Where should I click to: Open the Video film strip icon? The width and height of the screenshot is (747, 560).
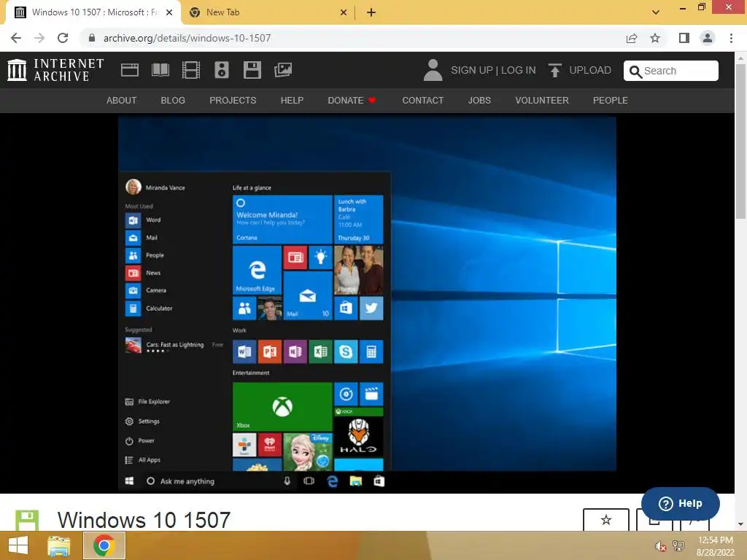point(191,70)
